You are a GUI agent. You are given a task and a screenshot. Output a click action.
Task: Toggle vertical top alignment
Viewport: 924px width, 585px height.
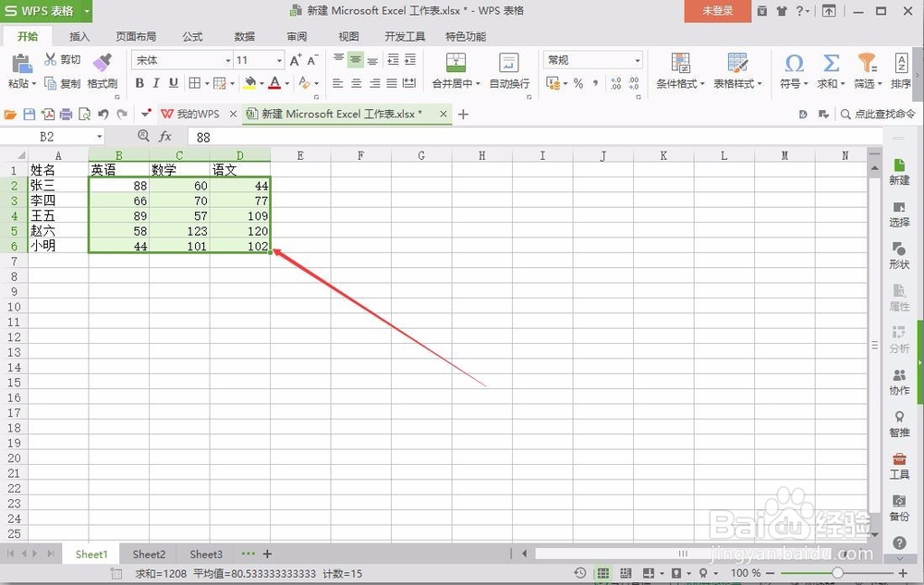338,59
